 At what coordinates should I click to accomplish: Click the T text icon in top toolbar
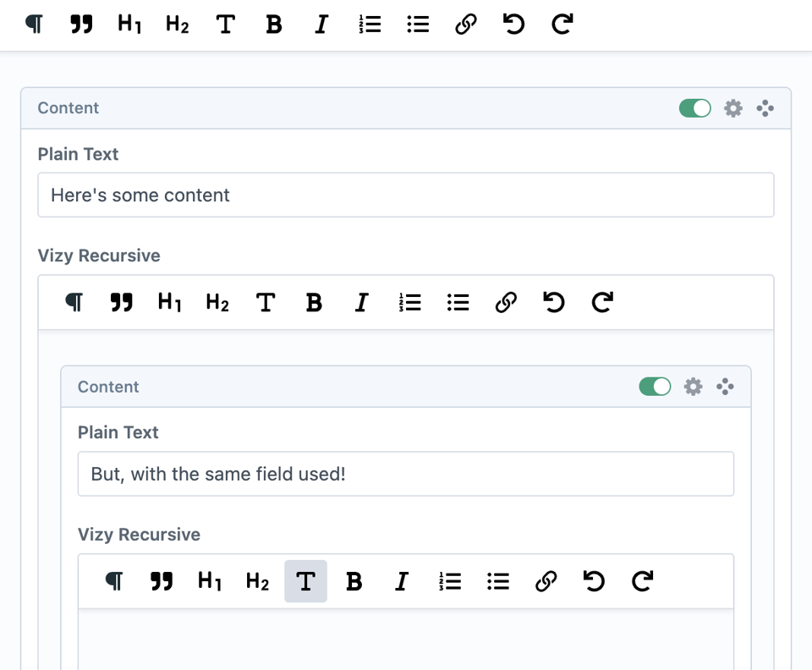click(225, 24)
